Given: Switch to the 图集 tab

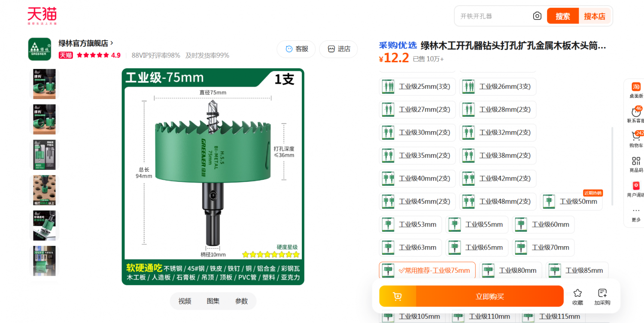Looking at the screenshot, I should (213, 301).
